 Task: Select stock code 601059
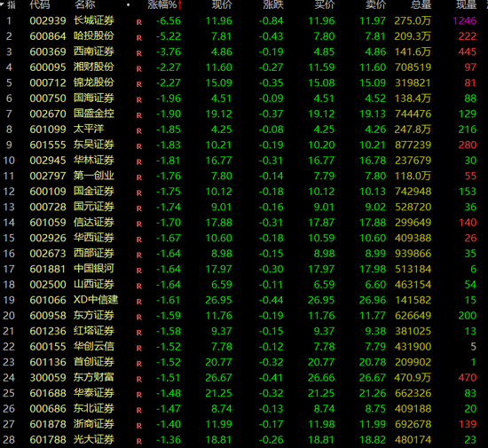[x=48, y=223]
